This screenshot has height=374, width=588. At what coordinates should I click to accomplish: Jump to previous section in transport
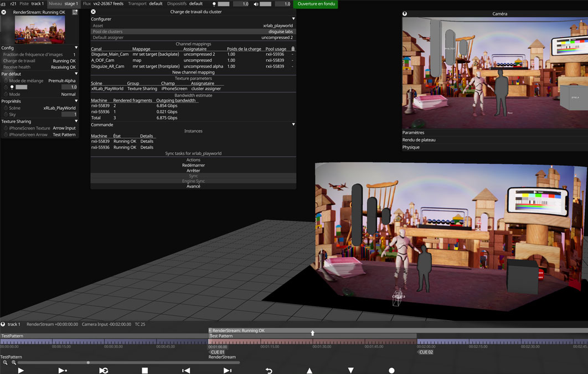click(x=186, y=371)
